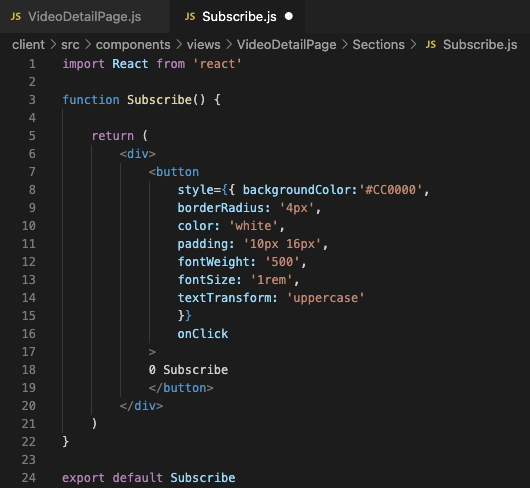Click 'function' keyword on line 3
The height and width of the screenshot is (488, 530).
(x=91, y=100)
